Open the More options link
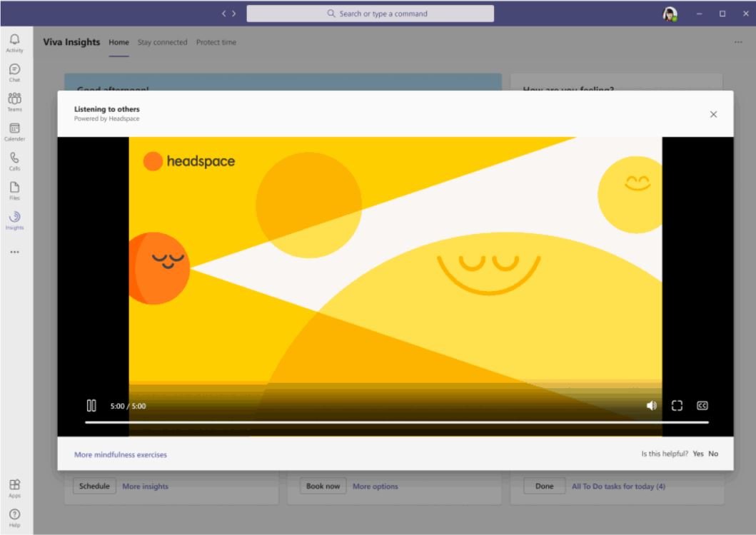The image size is (756, 535). pos(375,486)
